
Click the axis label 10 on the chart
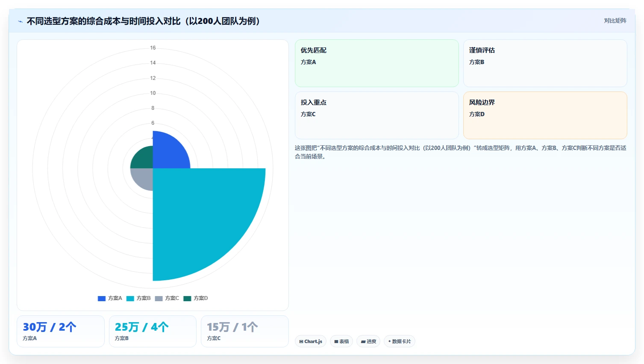pos(153,93)
